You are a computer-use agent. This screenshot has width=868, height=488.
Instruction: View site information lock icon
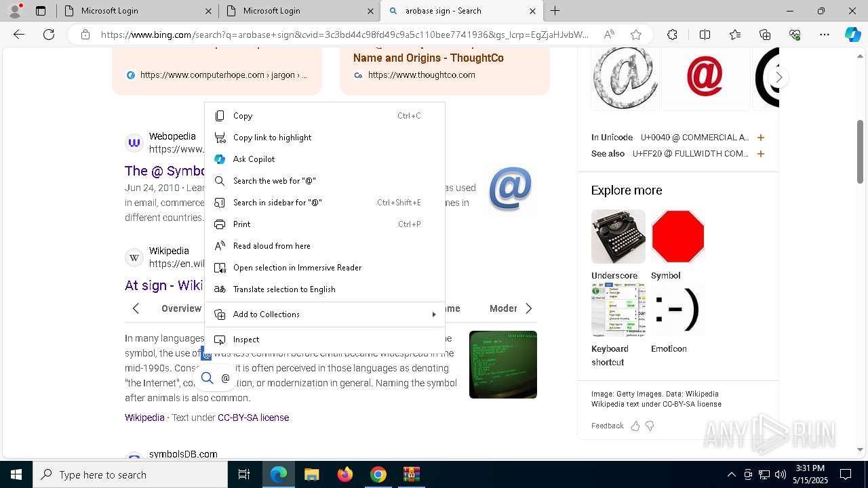85,35
